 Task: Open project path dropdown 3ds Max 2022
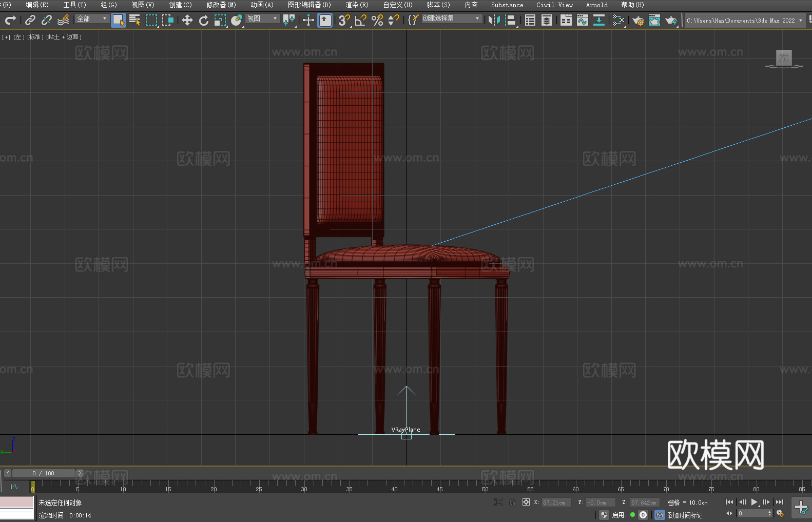click(744, 21)
